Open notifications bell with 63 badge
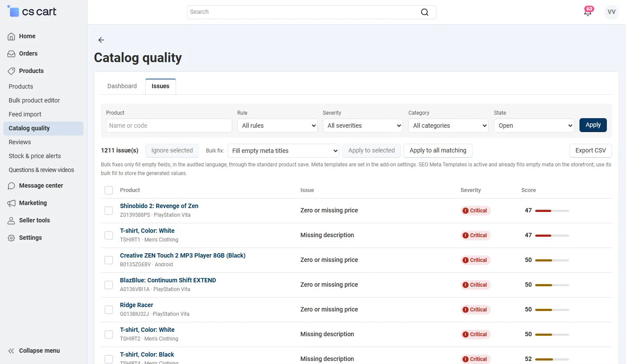The image size is (626, 364). [x=588, y=12]
